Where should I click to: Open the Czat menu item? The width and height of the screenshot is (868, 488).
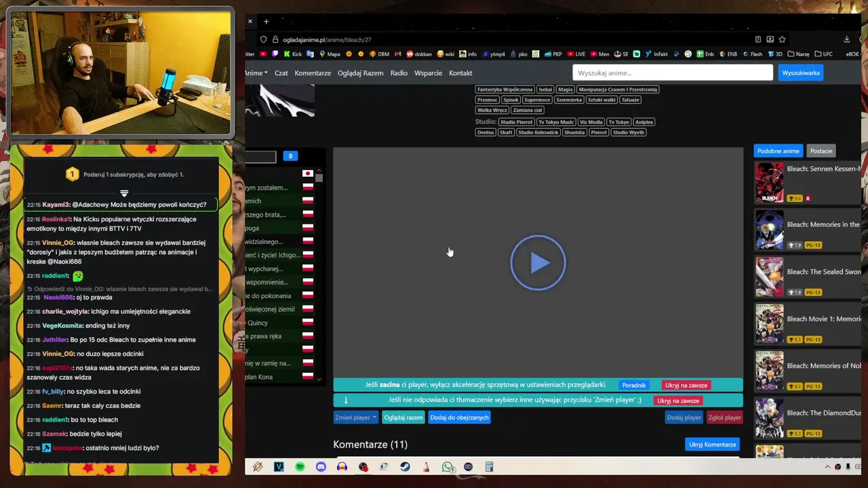(281, 73)
